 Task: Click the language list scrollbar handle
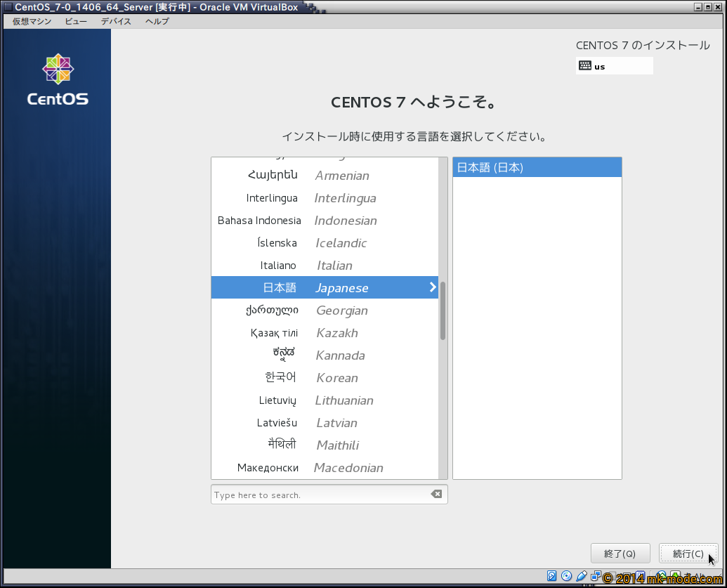[x=443, y=311]
